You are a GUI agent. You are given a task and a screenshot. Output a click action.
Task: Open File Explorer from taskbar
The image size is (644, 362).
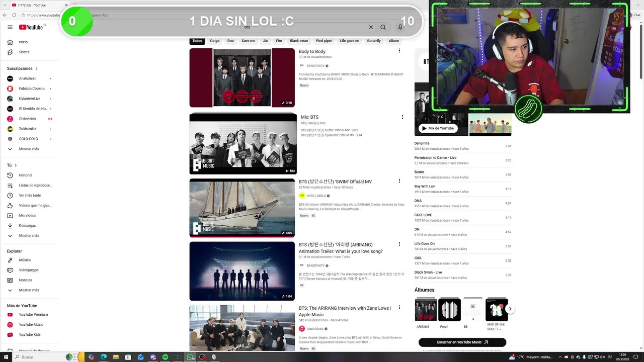coord(116,357)
